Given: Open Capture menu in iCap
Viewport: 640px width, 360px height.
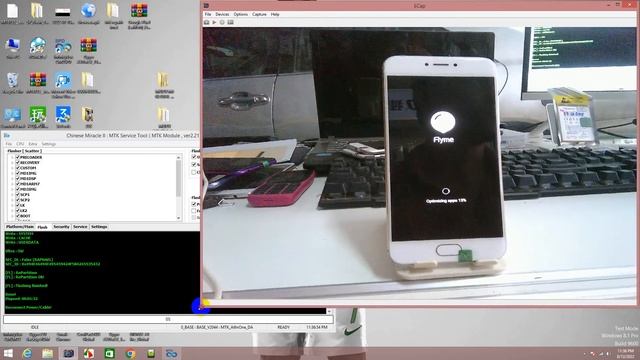Looking at the screenshot, I should click(x=259, y=14).
